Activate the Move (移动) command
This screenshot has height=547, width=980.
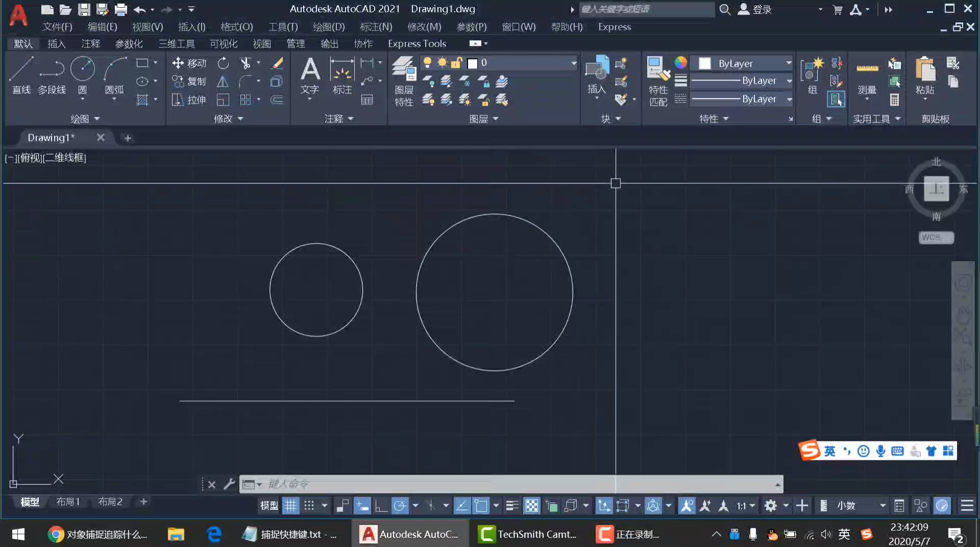pos(189,63)
